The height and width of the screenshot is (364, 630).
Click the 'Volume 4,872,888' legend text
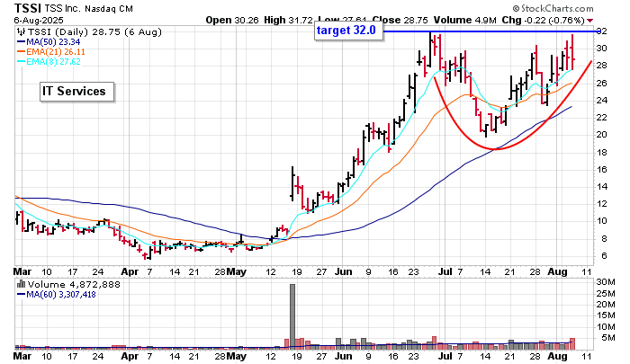tap(74, 285)
